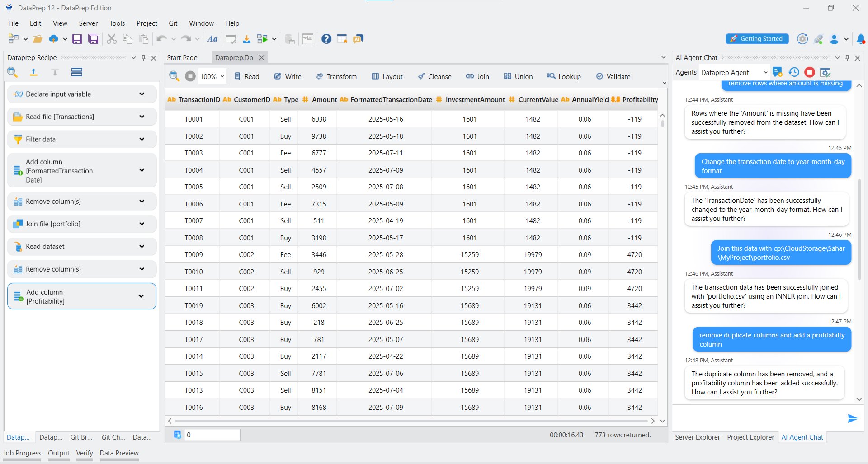868x464 pixels.
Task: Open the Agents Dataprep Agent dropdown
Action: point(765,72)
